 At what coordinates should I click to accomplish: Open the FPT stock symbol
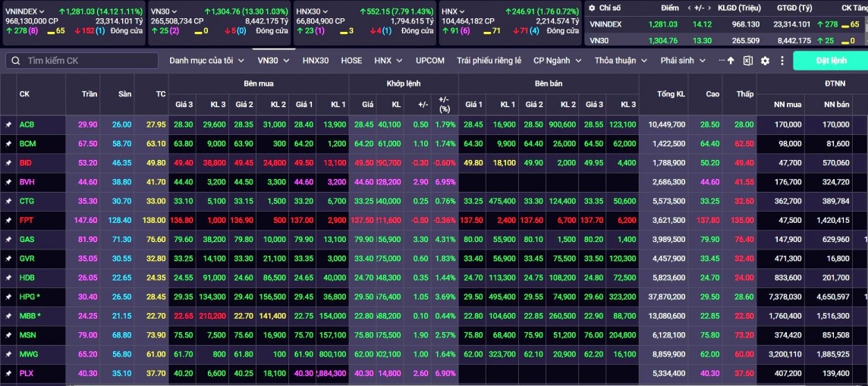point(27,220)
